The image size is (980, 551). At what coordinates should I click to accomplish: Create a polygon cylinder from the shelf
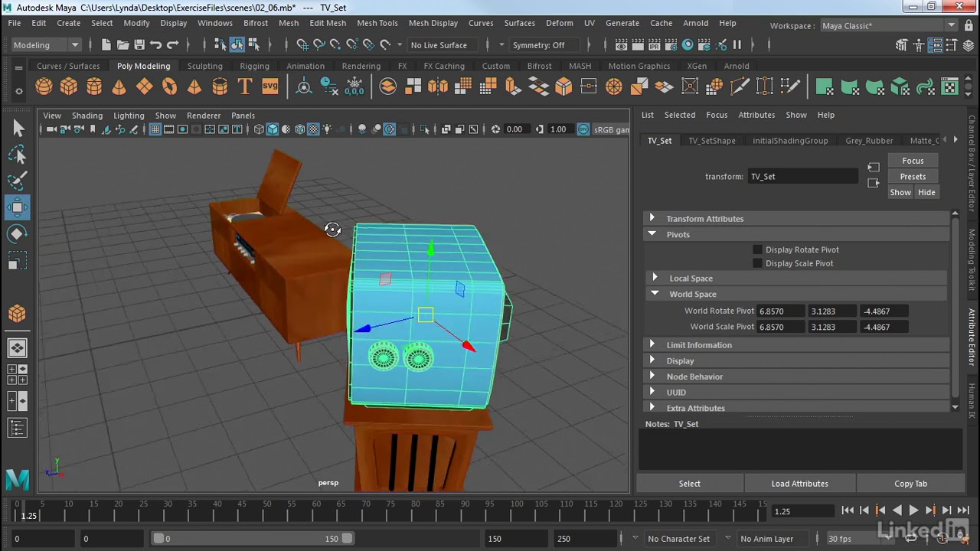(x=94, y=86)
